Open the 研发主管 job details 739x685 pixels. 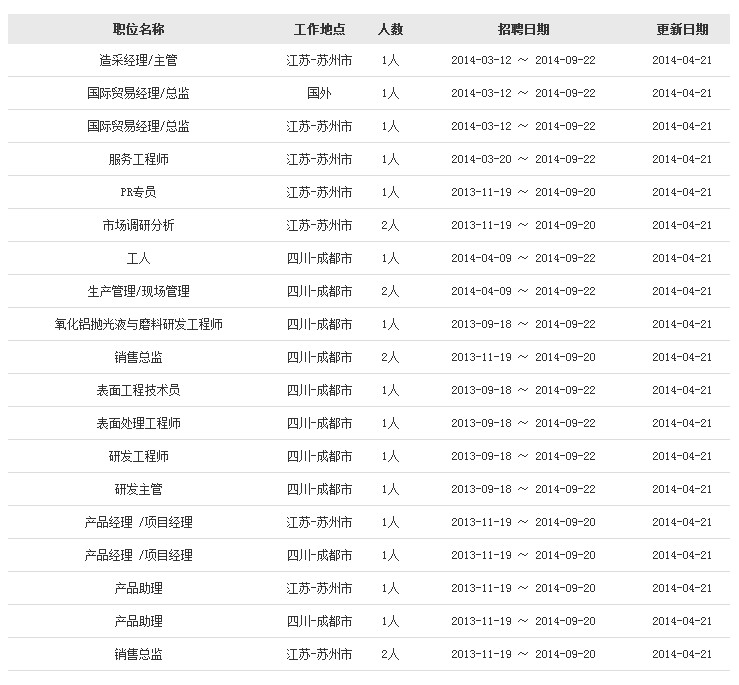click(x=138, y=489)
